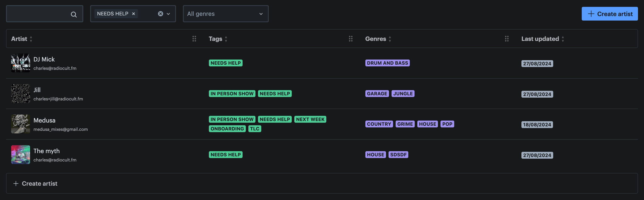This screenshot has width=644, height=200.
Task: Toggle sort on the Last updated column
Action: pos(563,39)
